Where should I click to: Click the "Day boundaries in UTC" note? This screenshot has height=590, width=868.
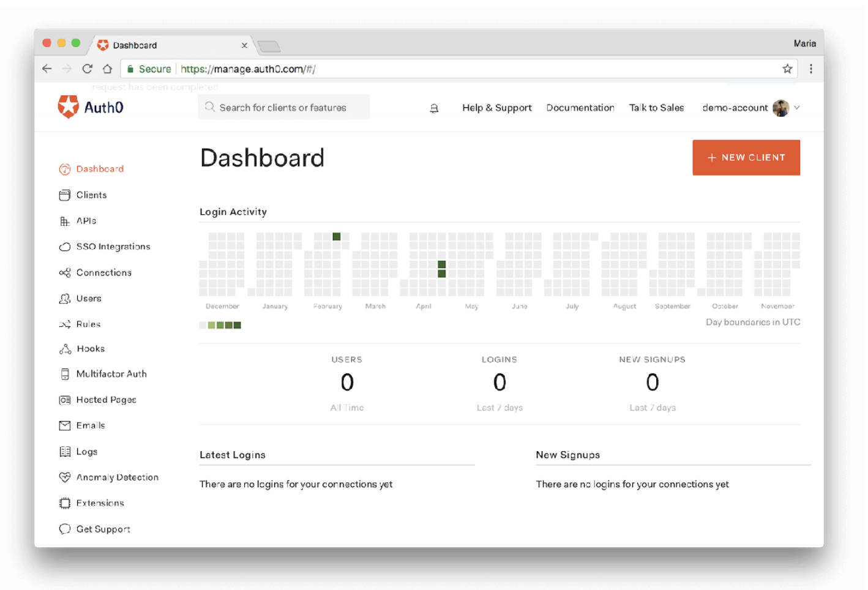click(753, 322)
